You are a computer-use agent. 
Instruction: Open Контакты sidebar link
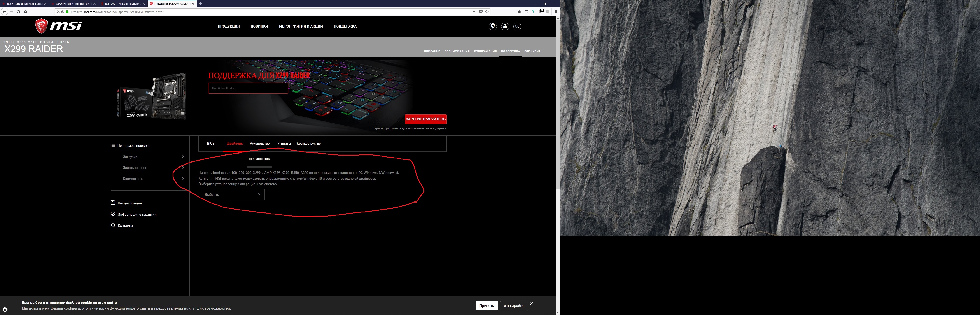click(x=125, y=226)
